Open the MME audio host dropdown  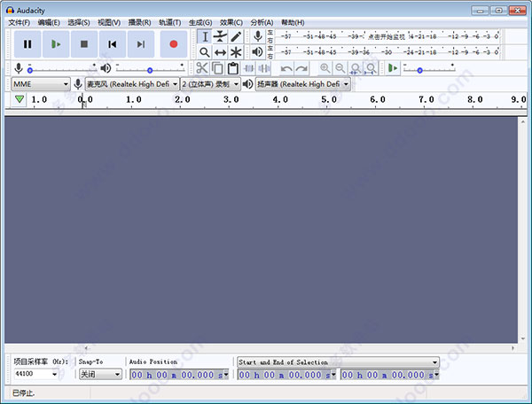tap(41, 84)
